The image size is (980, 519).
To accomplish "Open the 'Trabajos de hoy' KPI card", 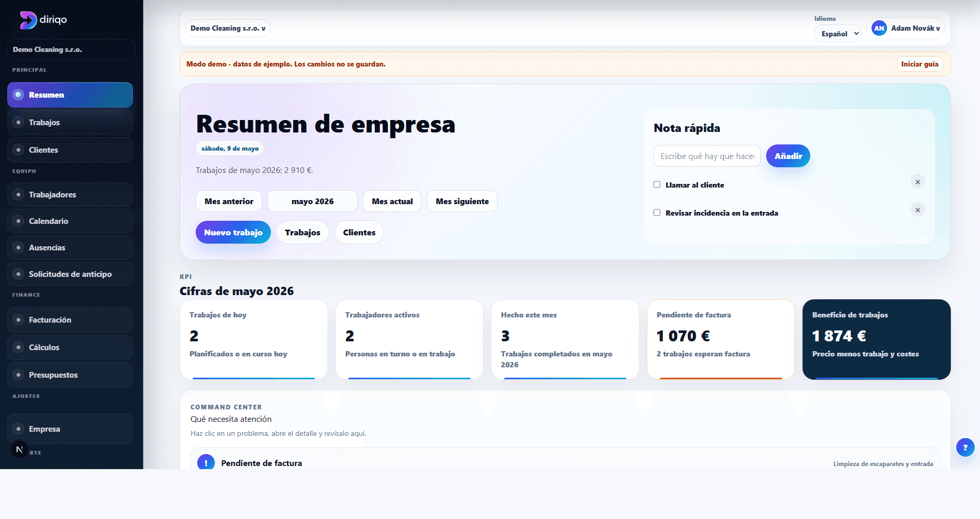I will [254, 339].
